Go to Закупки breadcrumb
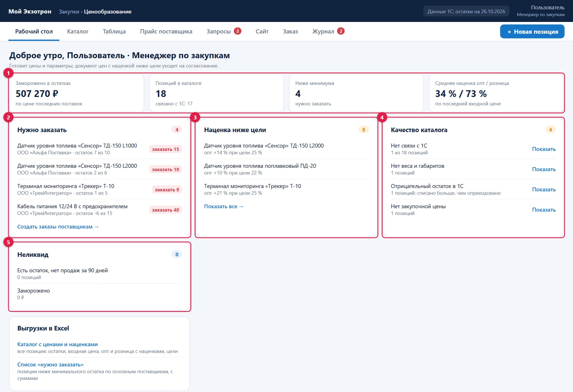This screenshot has width=573, height=392. tap(69, 12)
